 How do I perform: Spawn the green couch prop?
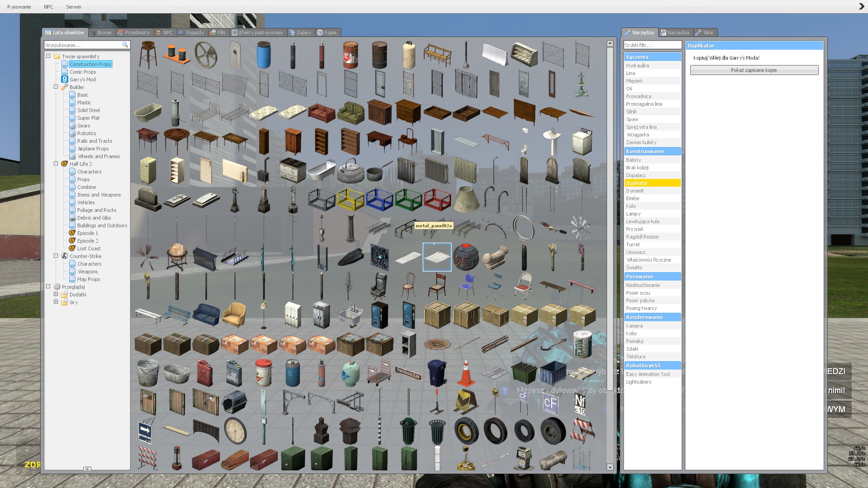(350, 113)
